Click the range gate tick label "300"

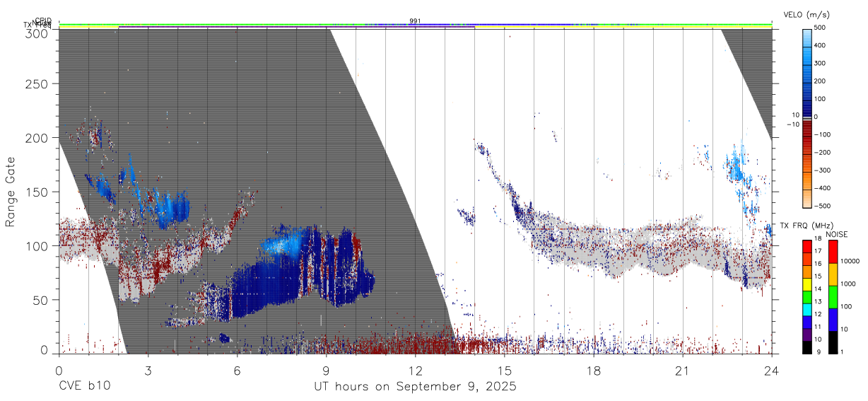(37, 33)
